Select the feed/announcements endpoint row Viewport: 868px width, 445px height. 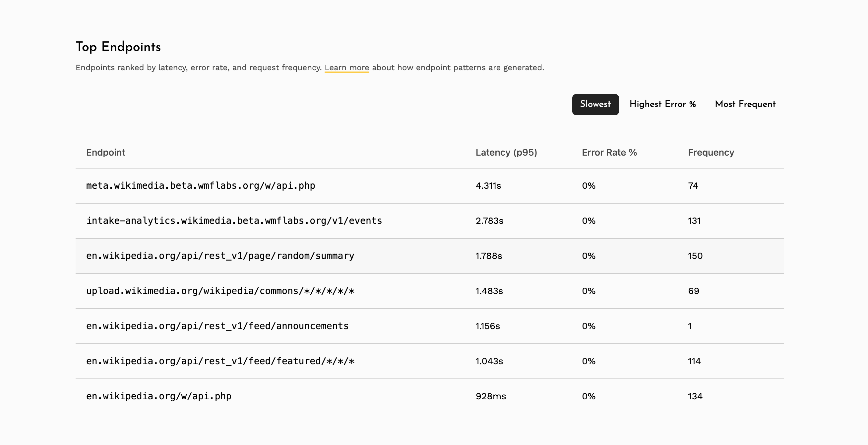(x=218, y=326)
